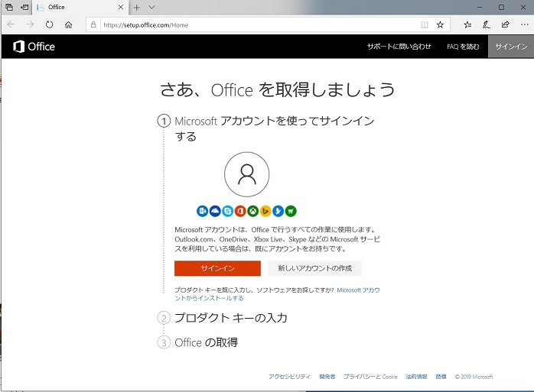This screenshot has width=534, height=392.
Task: Click the address bar URL field
Action: click(x=259, y=24)
